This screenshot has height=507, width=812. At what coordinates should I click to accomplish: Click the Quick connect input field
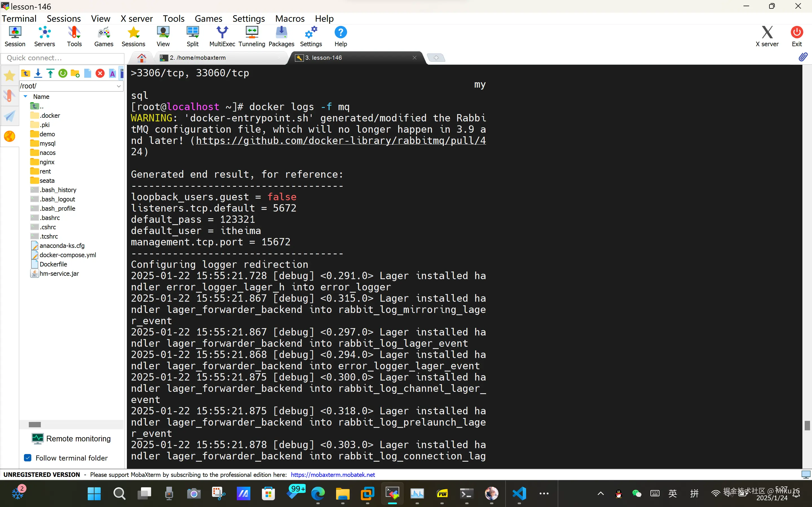tap(62, 58)
